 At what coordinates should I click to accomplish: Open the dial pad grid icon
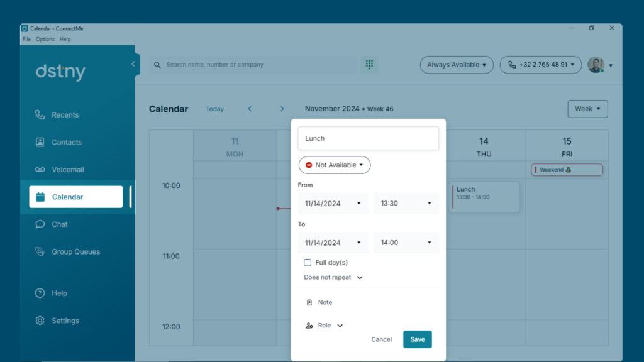(x=369, y=65)
